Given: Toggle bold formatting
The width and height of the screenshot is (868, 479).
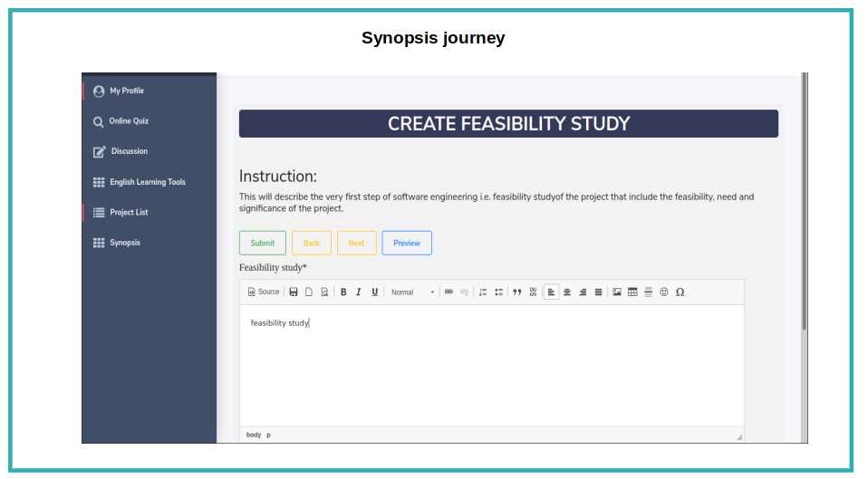Looking at the screenshot, I should pos(343,292).
